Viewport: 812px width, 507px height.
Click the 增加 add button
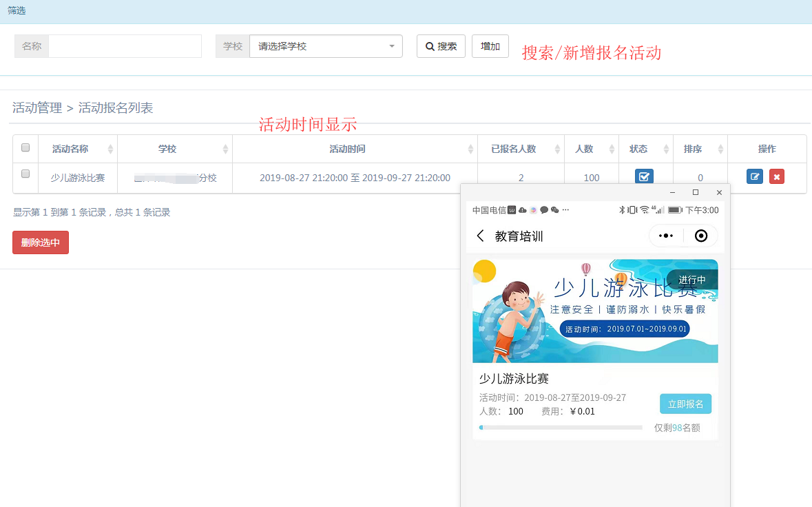(x=490, y=46)
